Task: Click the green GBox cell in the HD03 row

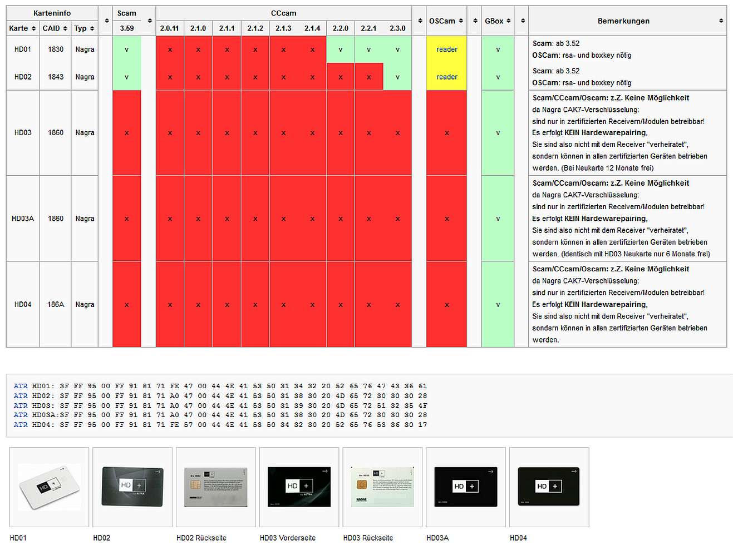Action: point(498,133)
